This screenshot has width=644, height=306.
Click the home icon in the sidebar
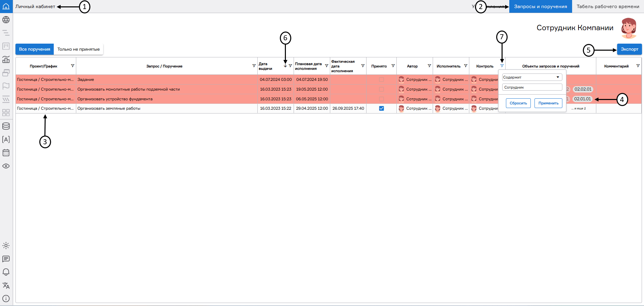pyautogui.click(x=6, y=6)
